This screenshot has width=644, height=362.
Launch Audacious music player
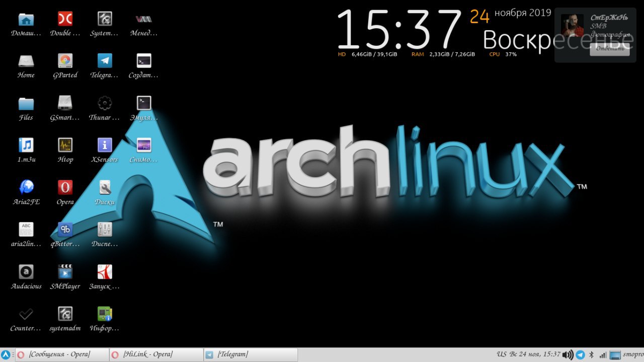pyautogui.click(x=26, y=272)
